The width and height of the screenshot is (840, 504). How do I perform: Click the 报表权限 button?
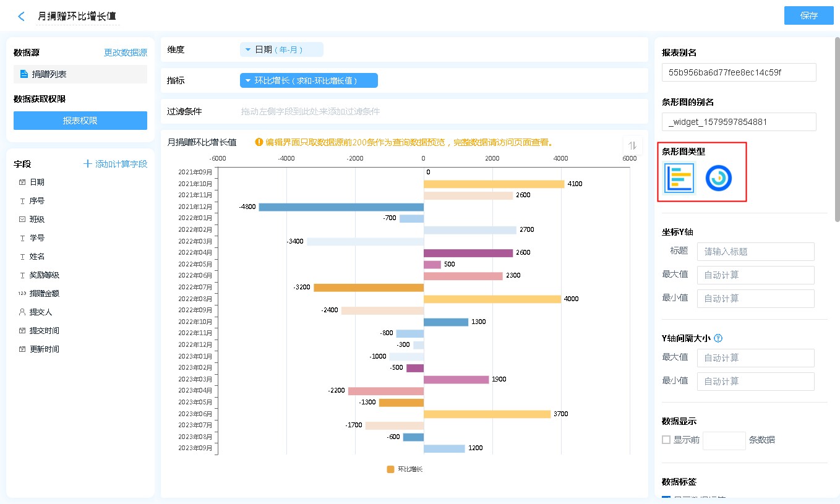[80, 121]
